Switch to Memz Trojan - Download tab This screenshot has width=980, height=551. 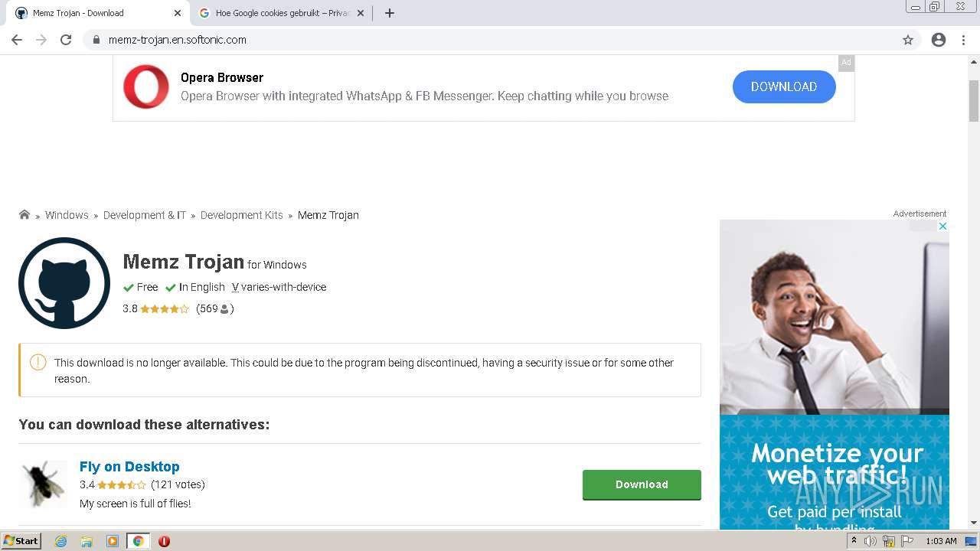(x=98, y=13)
